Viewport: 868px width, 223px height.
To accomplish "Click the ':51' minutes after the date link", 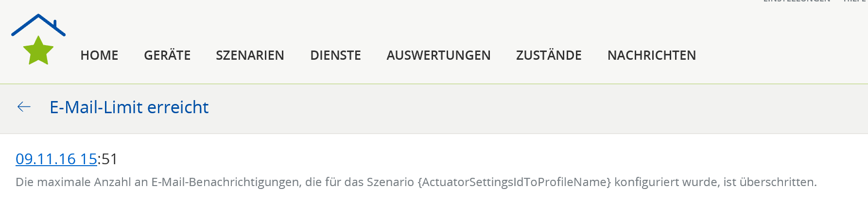I will tap(108, 159).
